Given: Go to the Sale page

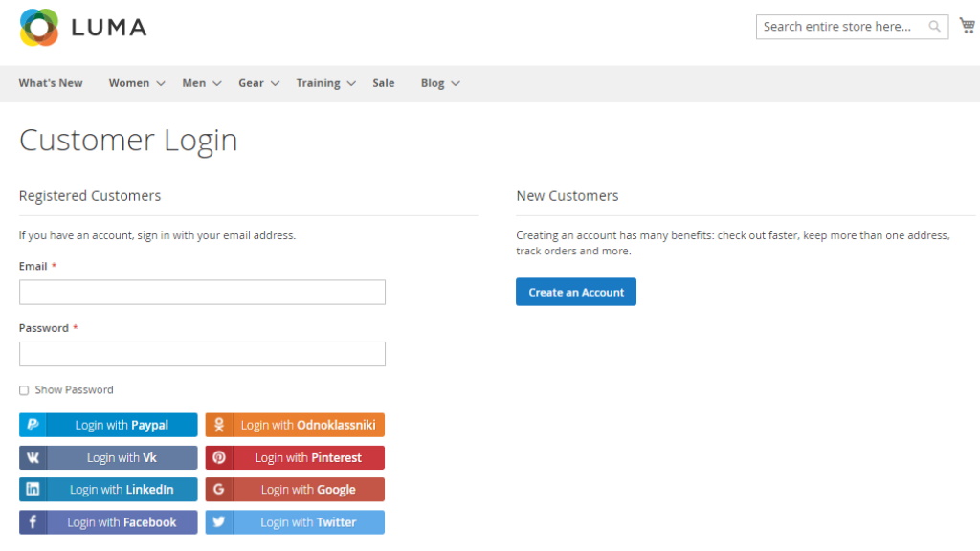Looking at the screenshot, I should click(x=383, y=83).
